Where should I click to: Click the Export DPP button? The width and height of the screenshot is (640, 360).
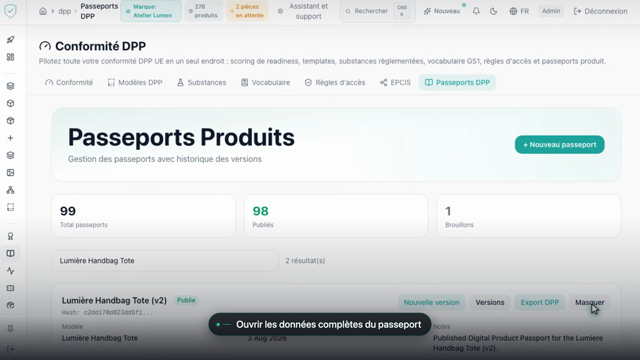point(540,302)
